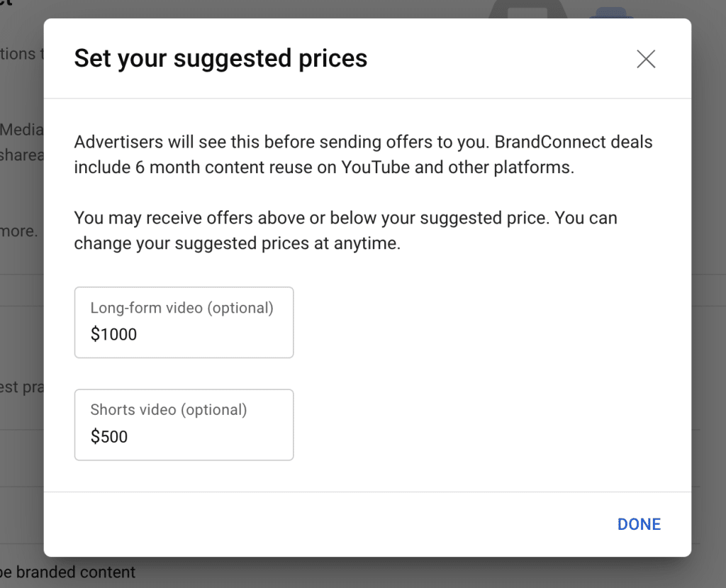Click the DONE button

(x=639, y=524)
